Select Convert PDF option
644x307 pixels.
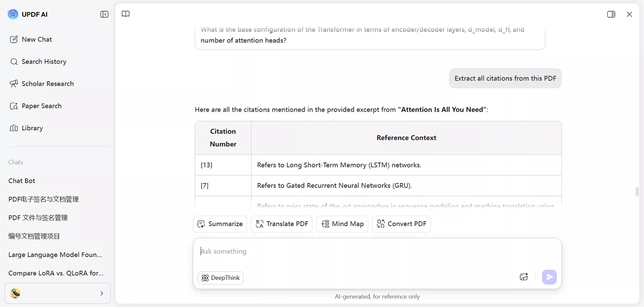click(x=401, y=224)
